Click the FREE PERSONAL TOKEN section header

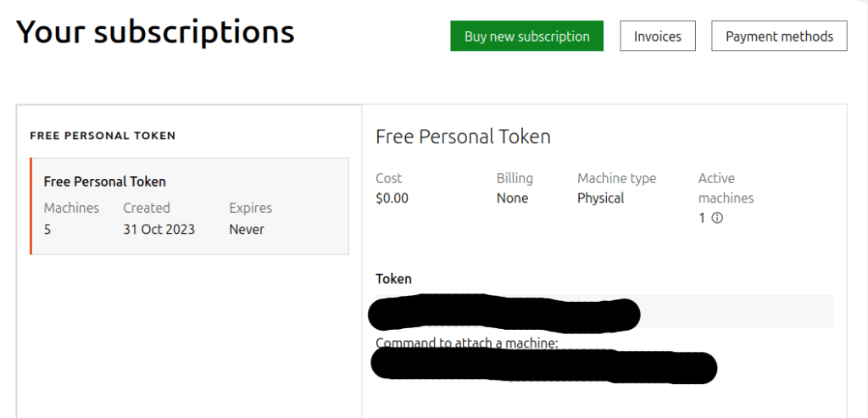coord(103,136)
